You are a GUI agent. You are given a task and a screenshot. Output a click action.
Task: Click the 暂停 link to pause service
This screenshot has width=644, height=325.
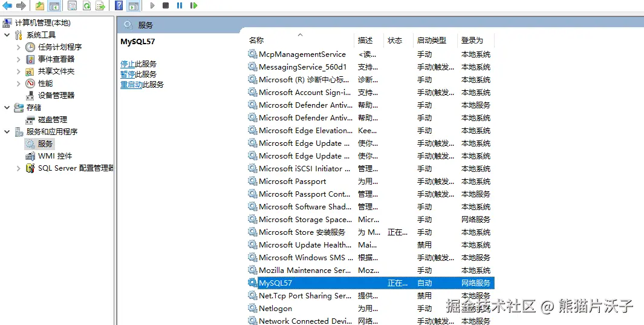[x=128, y=74]
